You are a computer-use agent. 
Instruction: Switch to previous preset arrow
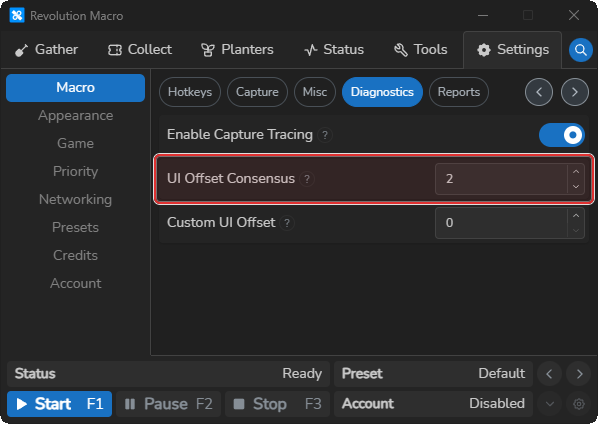coord(549,374)
